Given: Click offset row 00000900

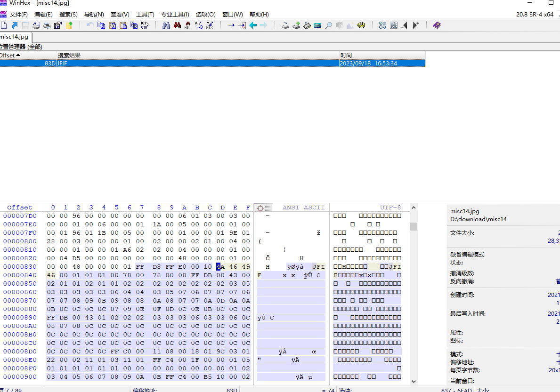Looking at the screenshot, I should coord(20,377).
